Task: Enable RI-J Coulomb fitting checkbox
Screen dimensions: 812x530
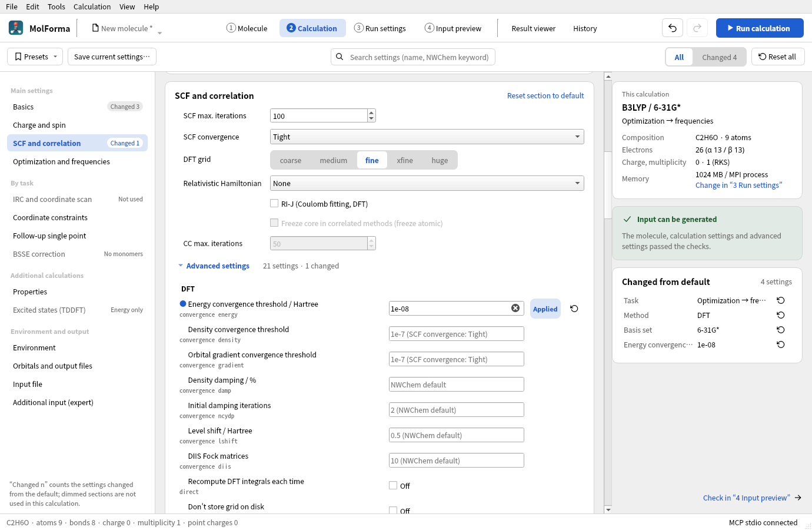Action: (274, 203)
